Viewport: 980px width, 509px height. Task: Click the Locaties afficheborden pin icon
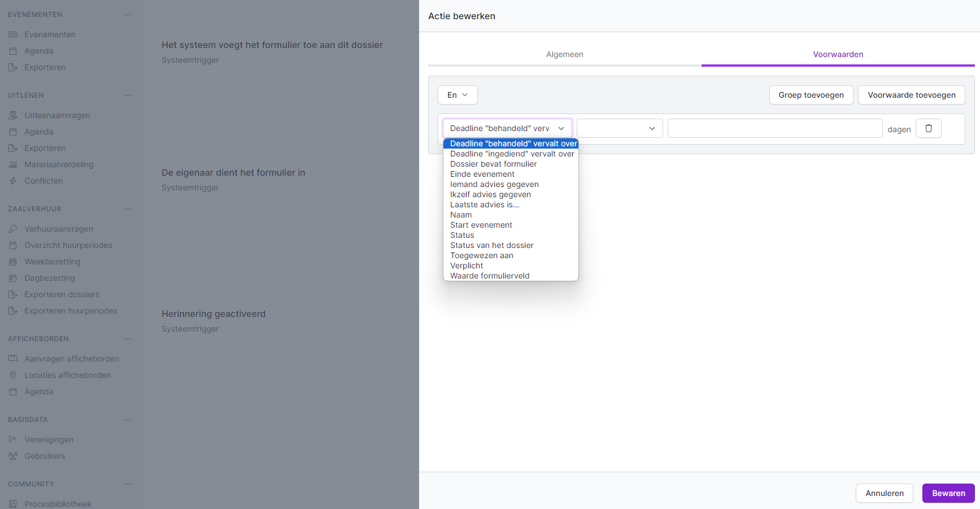pos(13,375)
